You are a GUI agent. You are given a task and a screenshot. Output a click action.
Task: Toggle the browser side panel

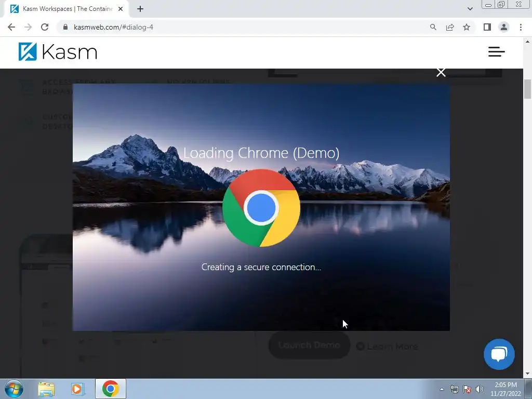click(487, 27)
